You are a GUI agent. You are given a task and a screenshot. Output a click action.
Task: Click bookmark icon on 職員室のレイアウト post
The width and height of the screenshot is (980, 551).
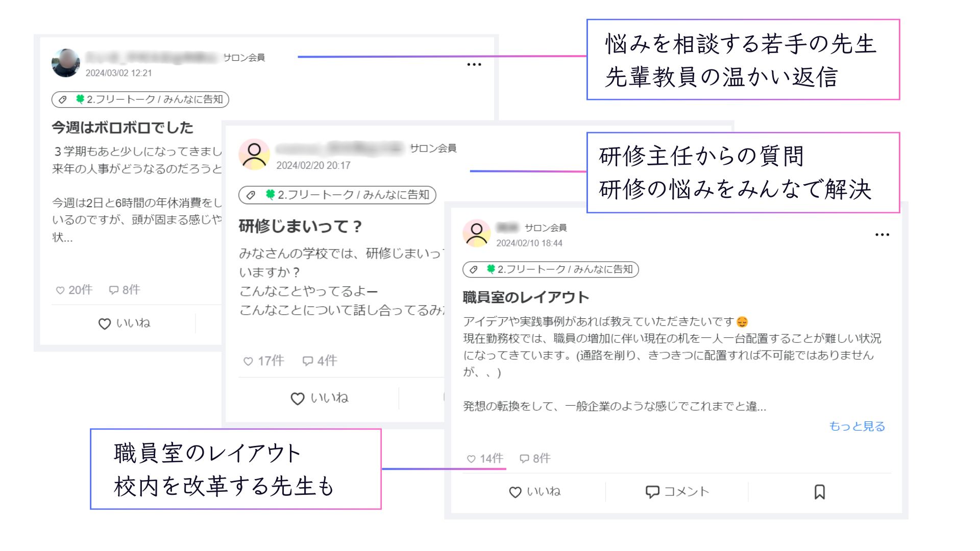click(819, 492)
